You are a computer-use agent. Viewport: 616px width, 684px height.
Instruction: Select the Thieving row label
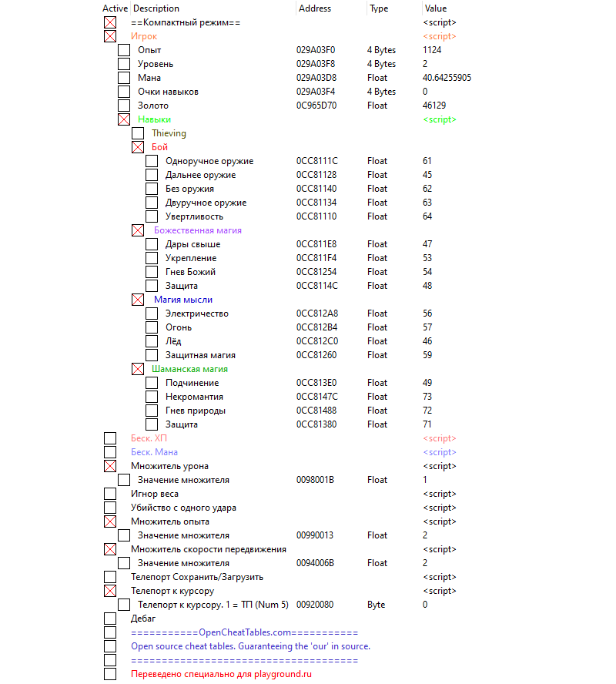[169, 133]
